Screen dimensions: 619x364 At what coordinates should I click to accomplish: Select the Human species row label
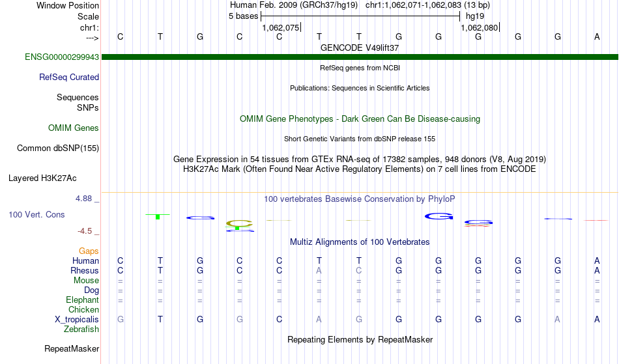click(x=85, y=260)
